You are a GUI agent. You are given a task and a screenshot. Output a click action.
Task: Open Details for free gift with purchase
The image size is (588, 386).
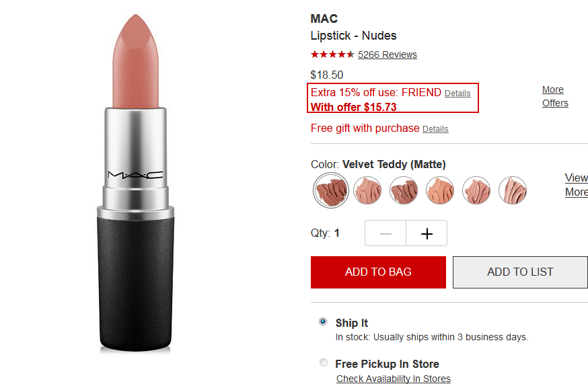pyautogui.click(x=435, y=129)
